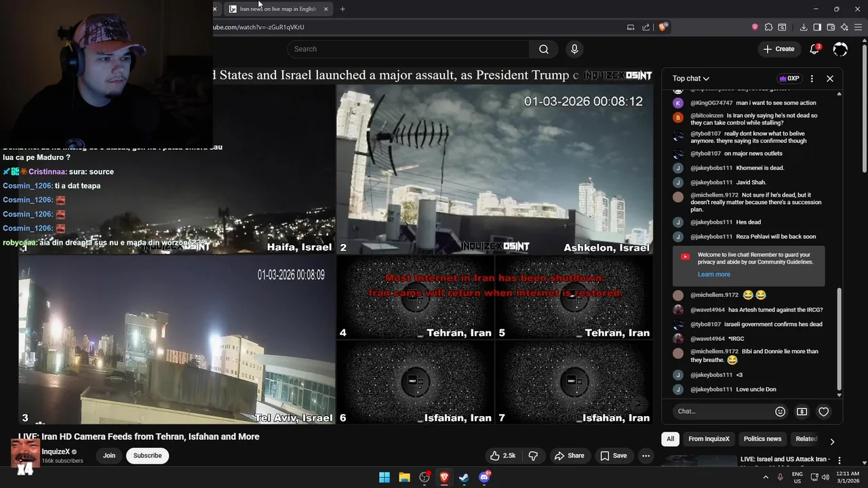Viewport: 868px width, 488px height.
Task: Select the All filter chip
Action: click(x=670, y=439)
